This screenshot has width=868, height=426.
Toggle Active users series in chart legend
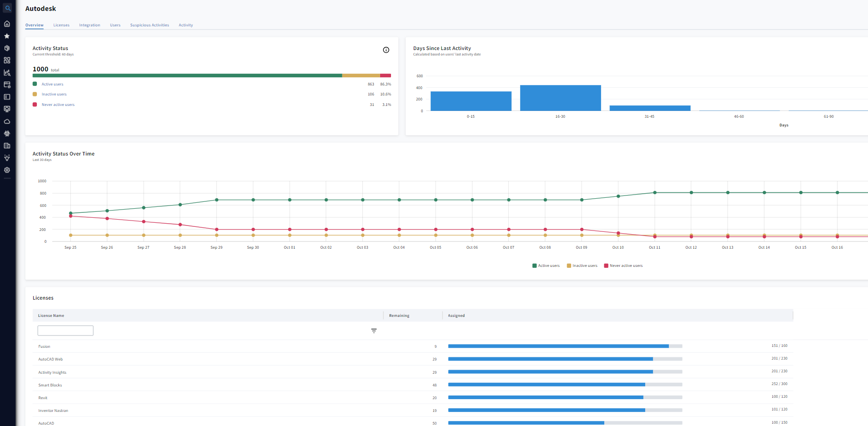pos(546,266)
